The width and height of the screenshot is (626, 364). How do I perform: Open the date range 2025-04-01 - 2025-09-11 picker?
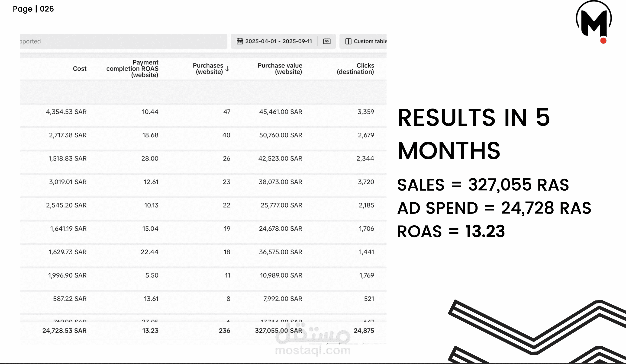[x=278, y=41]
